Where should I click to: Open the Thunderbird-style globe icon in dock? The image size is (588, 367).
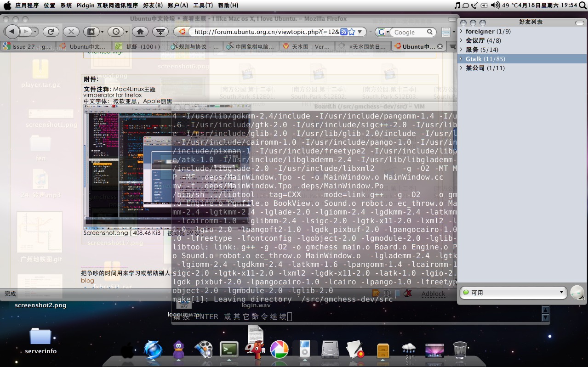(153, 350)
